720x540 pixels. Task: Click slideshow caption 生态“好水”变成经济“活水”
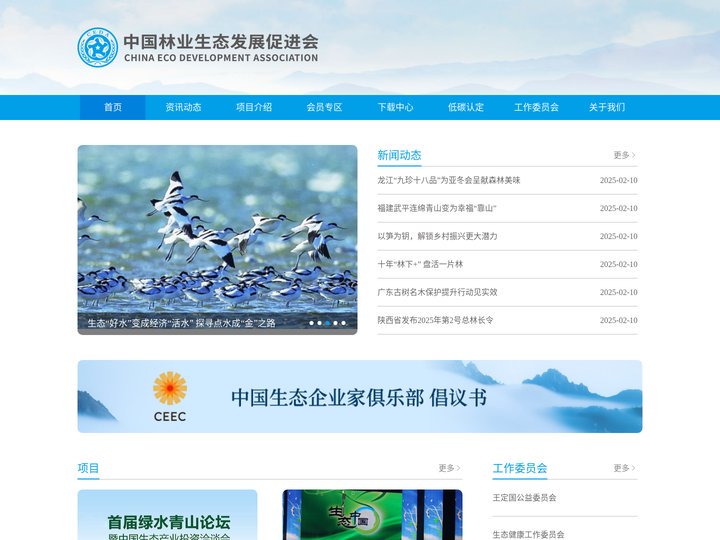tap(181, 323)
